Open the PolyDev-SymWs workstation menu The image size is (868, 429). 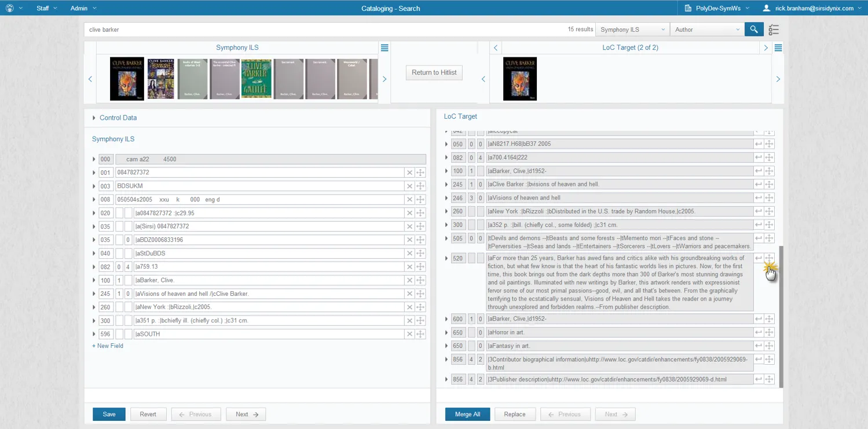717,8
